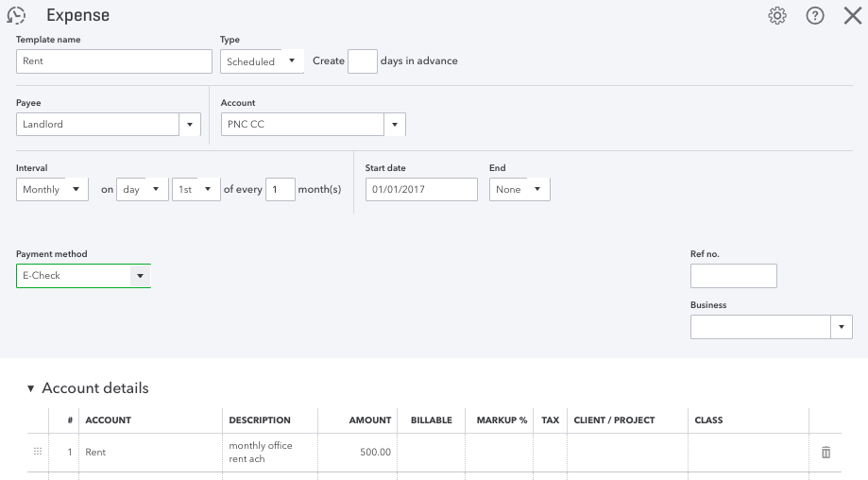This screenshot has width=868, height=480.
Task: Open the settings gear icon
Action: [x=777, y=15]
